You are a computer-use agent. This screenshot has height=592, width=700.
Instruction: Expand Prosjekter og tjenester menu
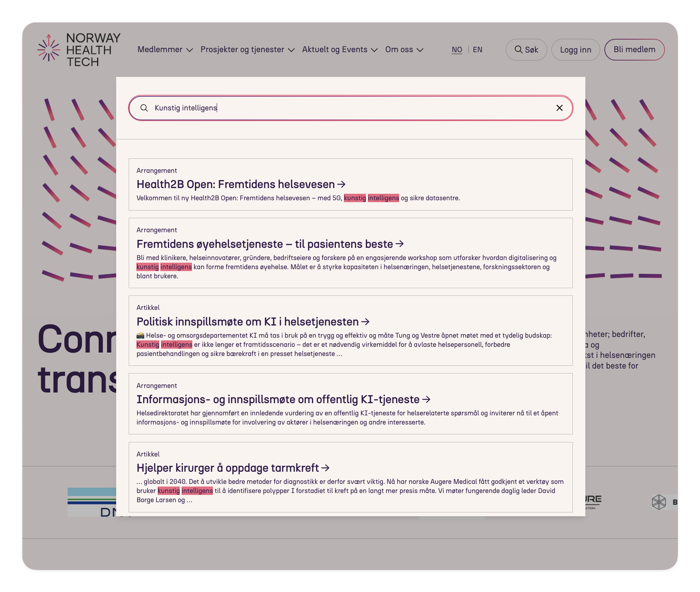(x=248, y=49)
